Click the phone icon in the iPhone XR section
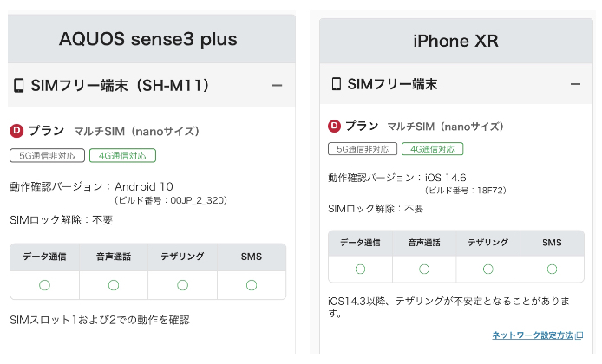Screen dimensions: 602x364 pos(337,84)
